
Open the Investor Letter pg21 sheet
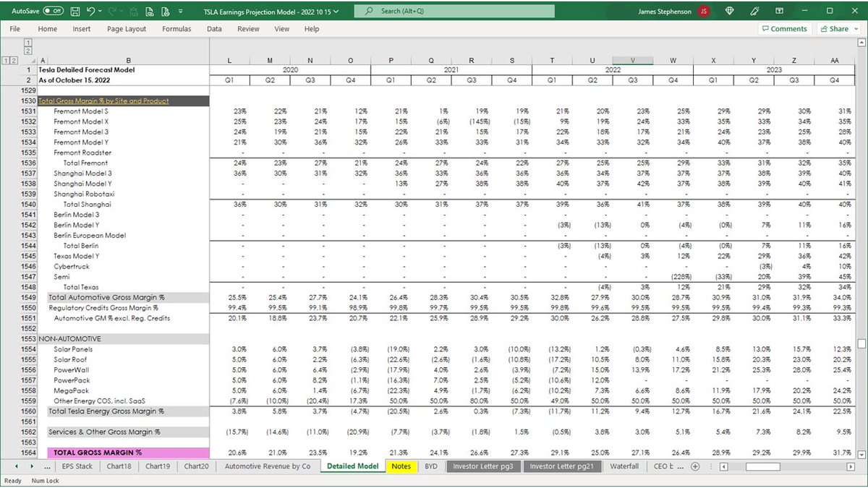562,466
